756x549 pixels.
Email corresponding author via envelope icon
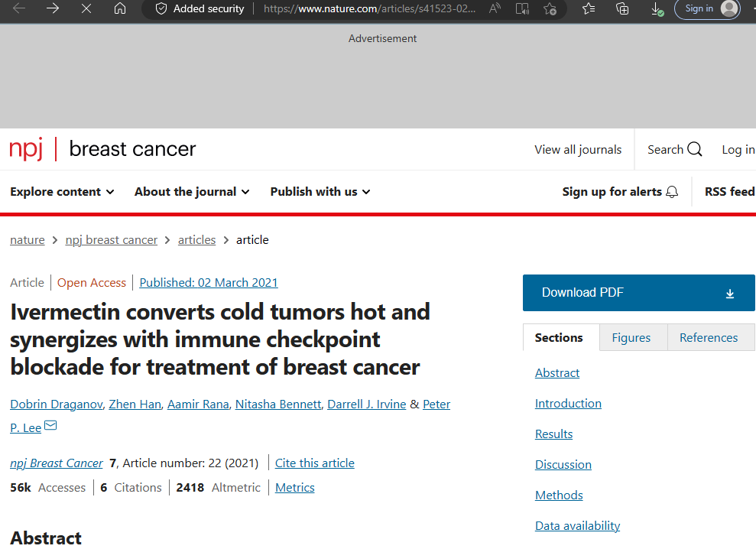(x=50, y=425)
